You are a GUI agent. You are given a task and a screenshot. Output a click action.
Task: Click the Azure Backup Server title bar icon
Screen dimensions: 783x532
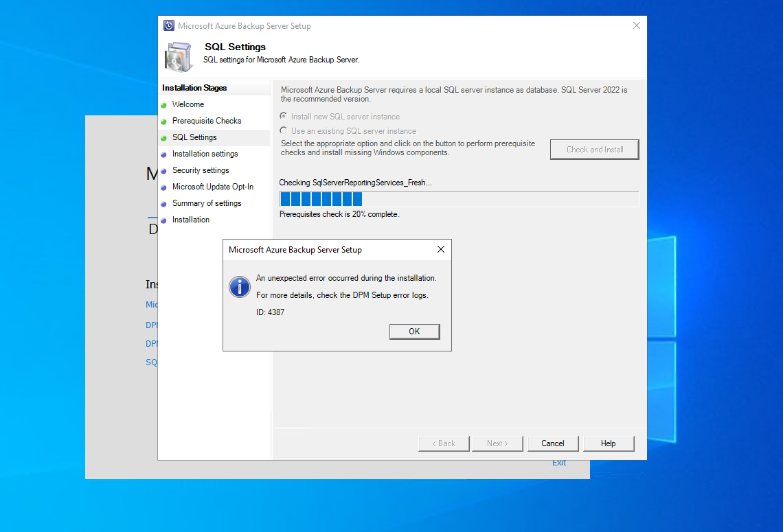click(169, 25)
